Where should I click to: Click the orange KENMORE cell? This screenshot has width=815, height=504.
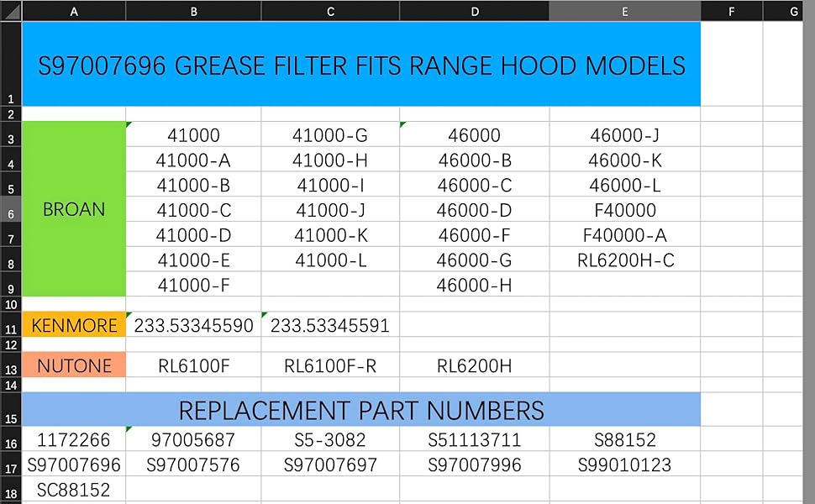coord(74,325)
